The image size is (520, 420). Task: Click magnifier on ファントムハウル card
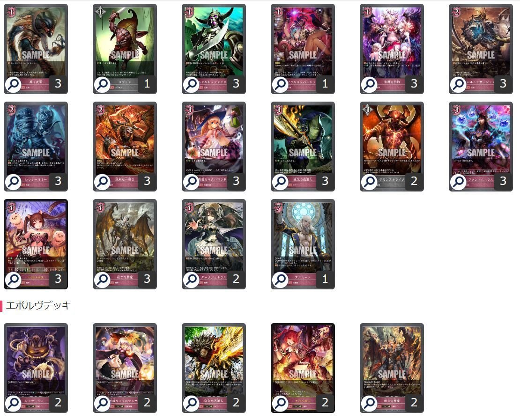(x=458, y=182)
